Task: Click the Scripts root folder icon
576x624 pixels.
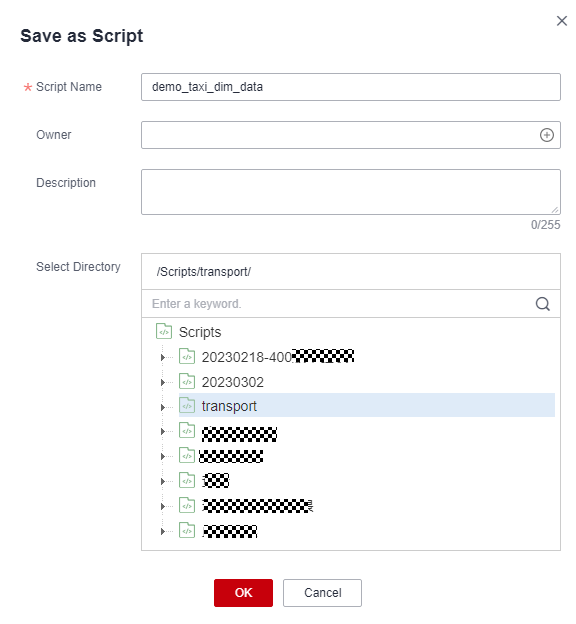Action: coord(164,331)
